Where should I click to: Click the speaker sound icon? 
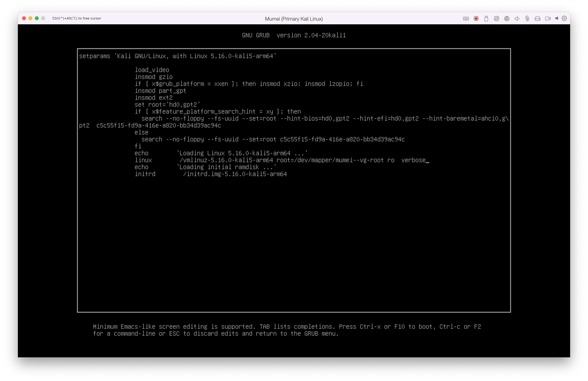point(517,19)
